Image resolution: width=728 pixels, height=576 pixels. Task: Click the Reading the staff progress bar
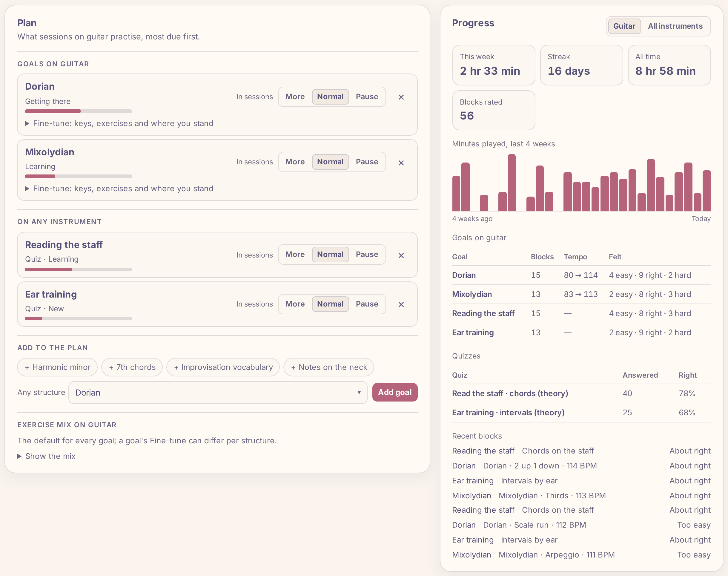point(79,270)
